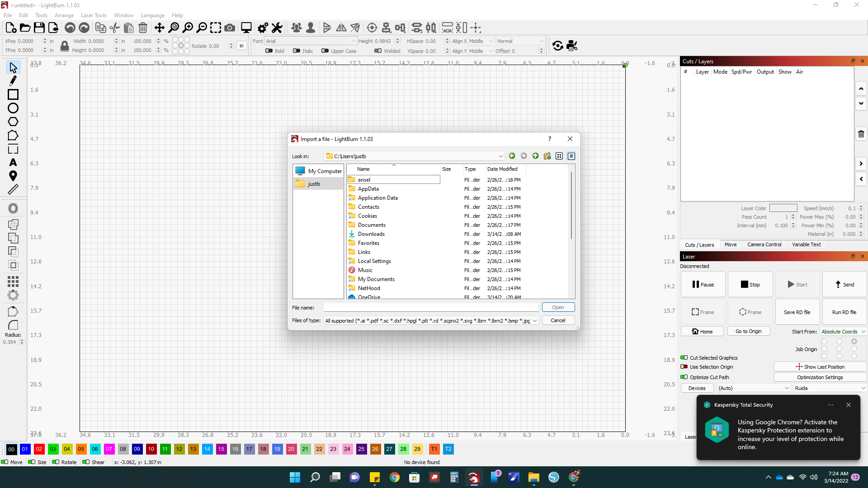Open the Font Arial dropdown
The image size is (868, 488).
(x=311, y=41)
